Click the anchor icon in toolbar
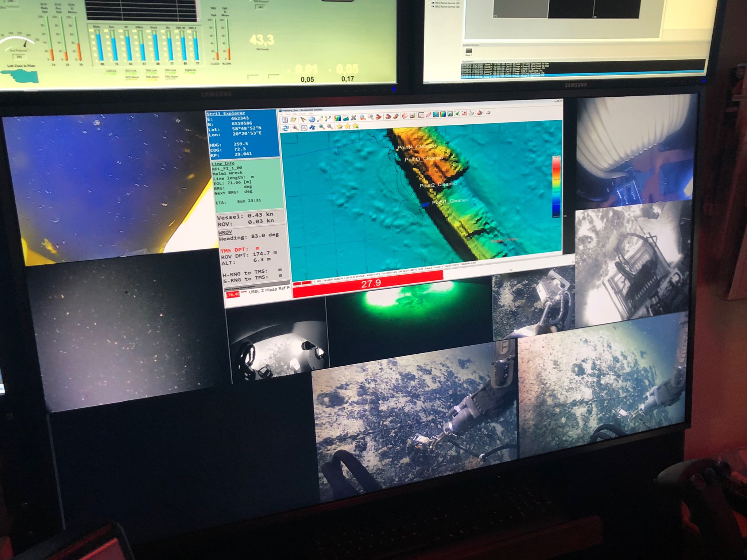Image resolution: width=747 pixels, height=560 pixels. [x=471, y=113]
